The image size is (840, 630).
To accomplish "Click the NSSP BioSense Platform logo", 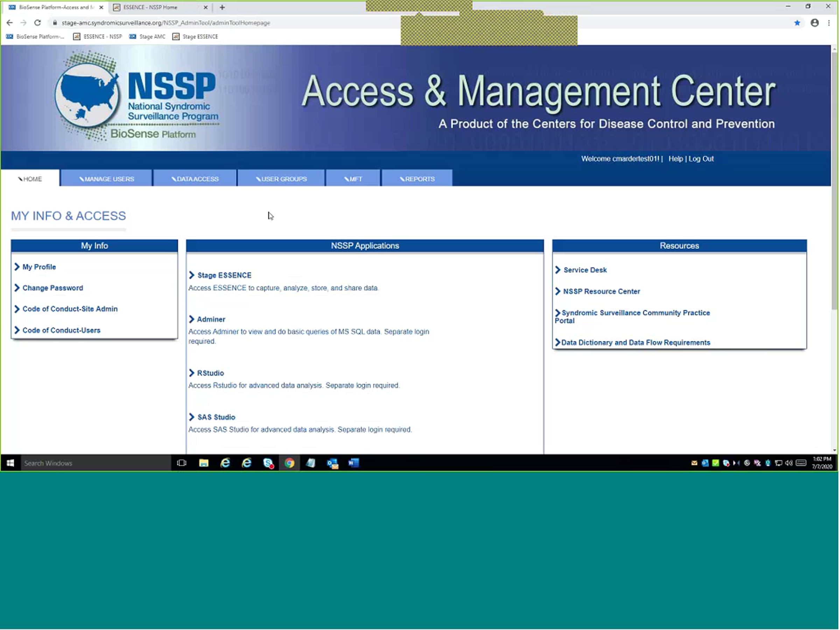I will [137, 97].
